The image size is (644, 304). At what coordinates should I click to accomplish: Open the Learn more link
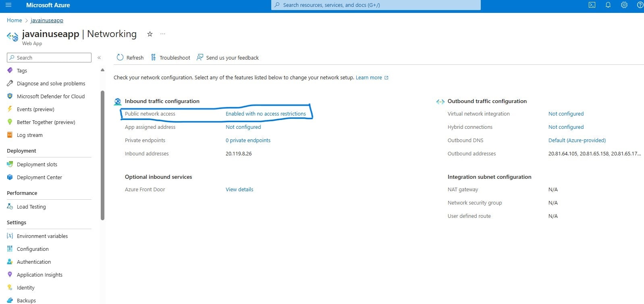tap(372, 77)
